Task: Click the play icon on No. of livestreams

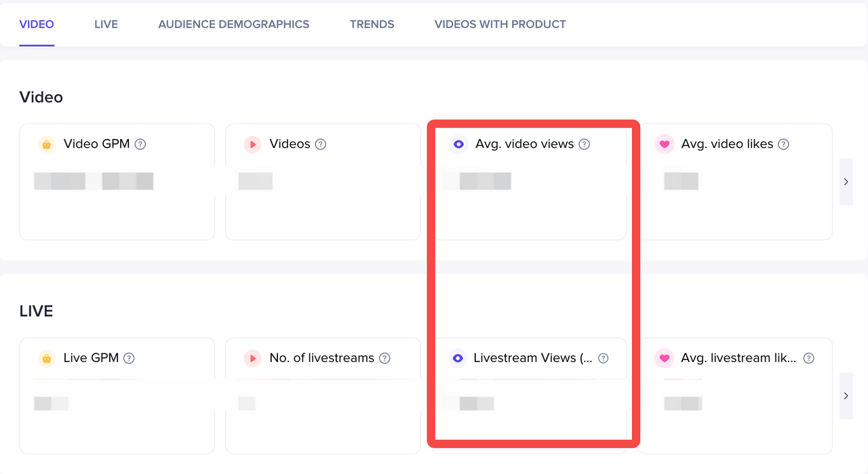Action: point(252,358)
